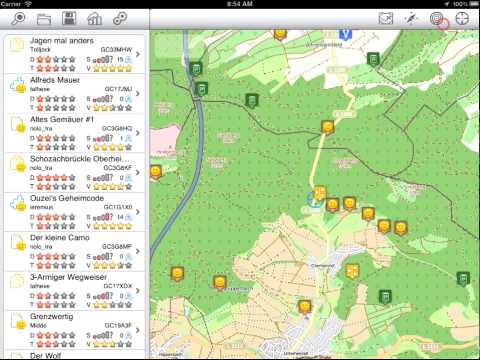This screenshot has width=480, height=360.
Task: Tap the crosshair locate-me icon
Action: [x=462, y=18]
